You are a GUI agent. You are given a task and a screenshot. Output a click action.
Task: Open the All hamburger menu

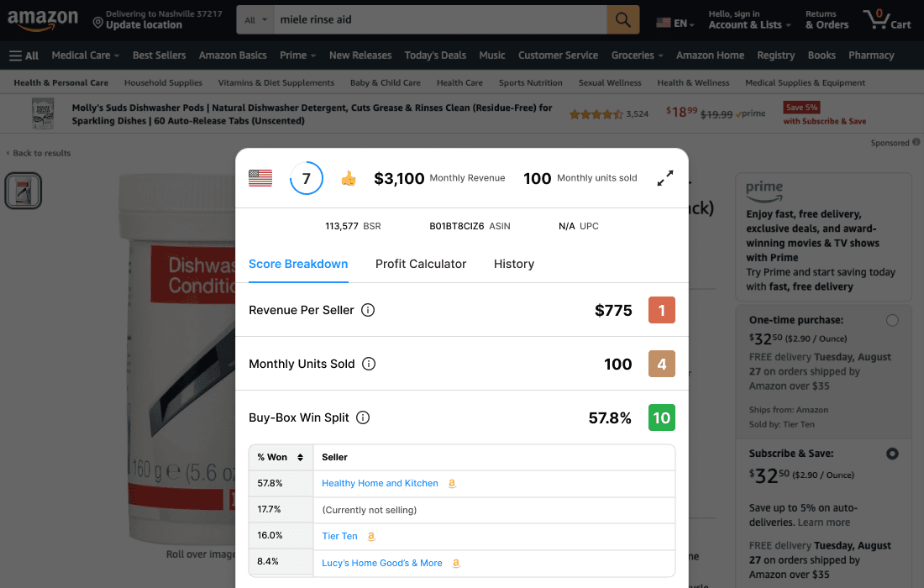[24, 55]
